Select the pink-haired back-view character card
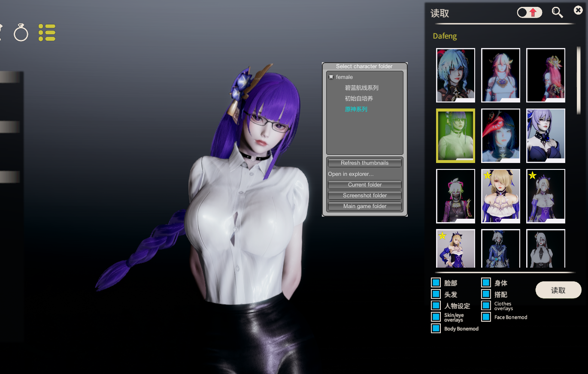This screenshot has width=588, height=374. [546, 75]
